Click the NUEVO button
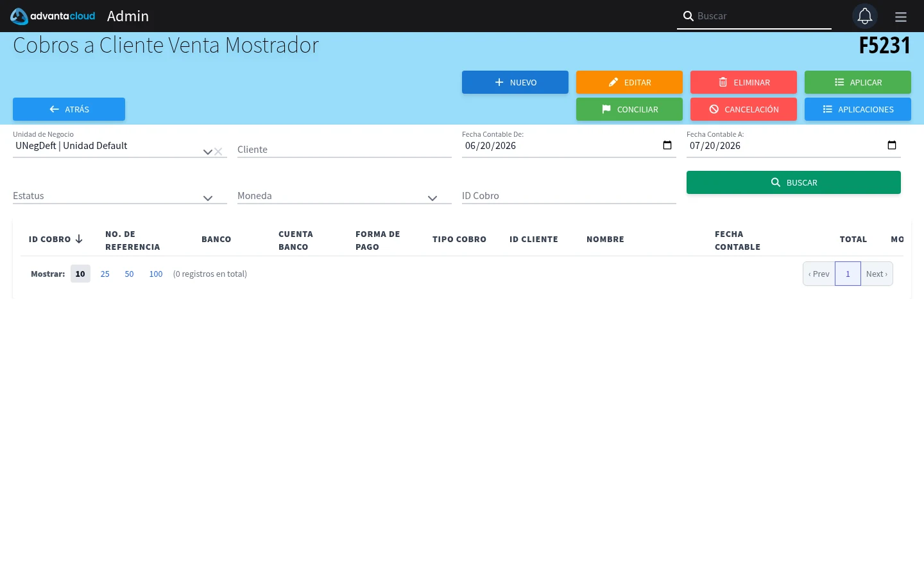 click(515, 82)
